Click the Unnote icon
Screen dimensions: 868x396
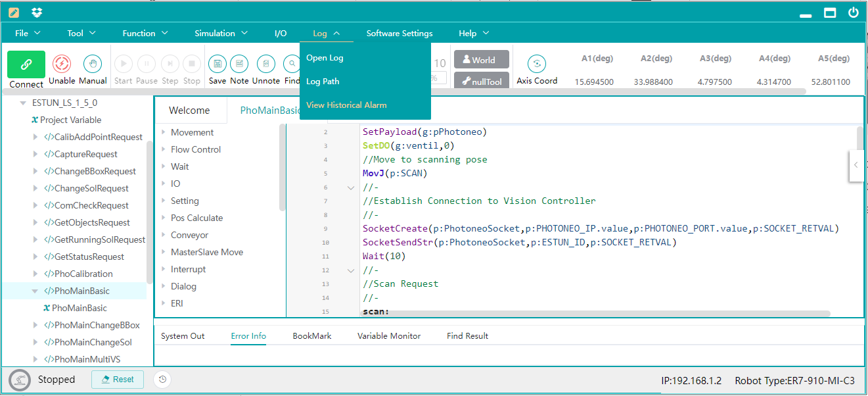tap(266, 64)
